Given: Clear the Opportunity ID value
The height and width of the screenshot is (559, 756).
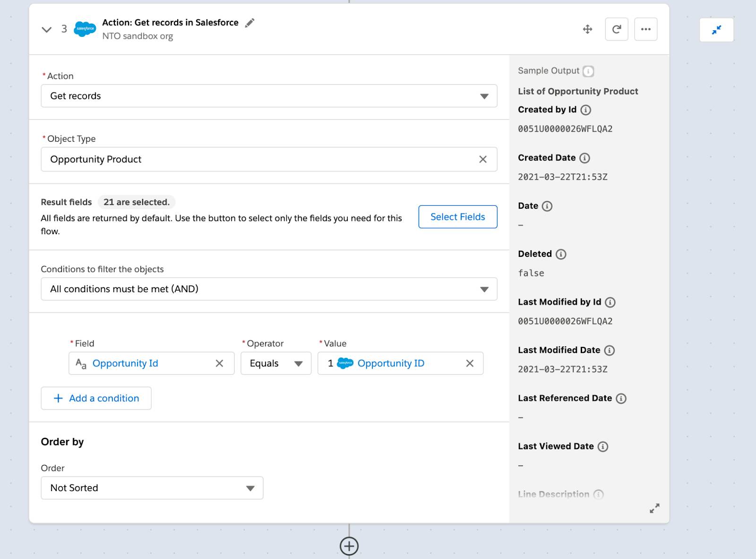Looking at the screenshot, I should (470, 363).
